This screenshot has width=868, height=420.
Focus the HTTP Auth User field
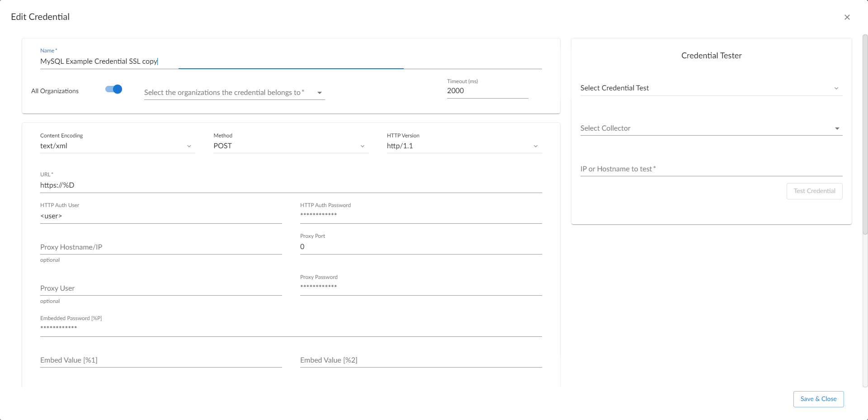pos(160,216)
